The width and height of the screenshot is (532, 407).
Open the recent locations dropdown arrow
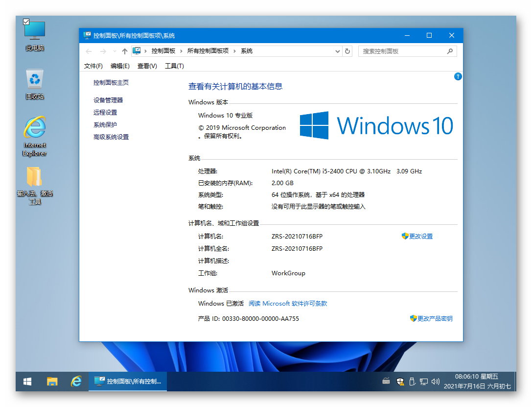115,51
